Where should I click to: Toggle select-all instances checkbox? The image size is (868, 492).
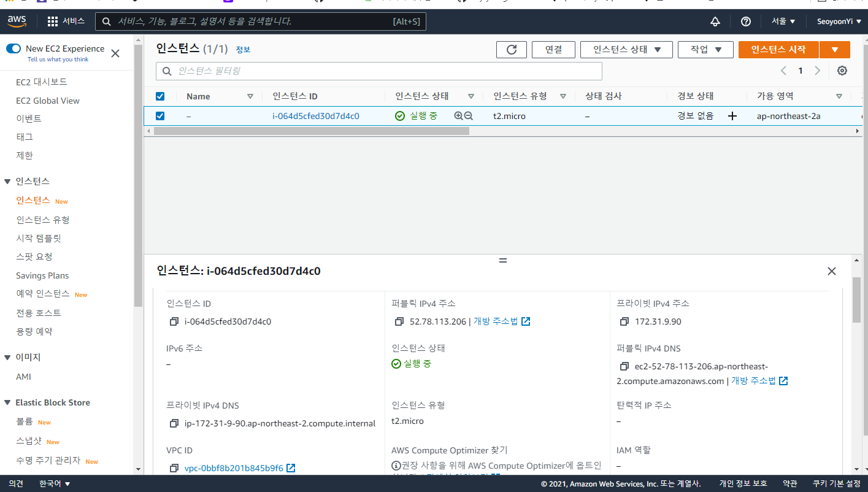tap(160, 96)
